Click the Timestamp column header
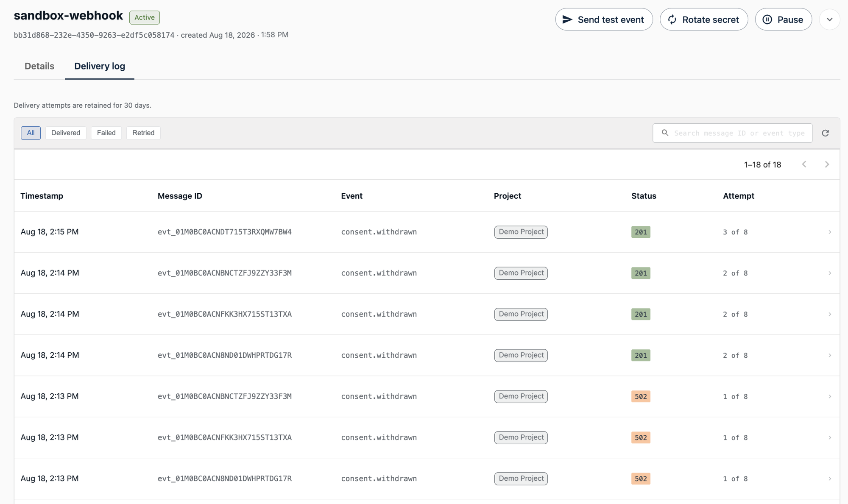This screenshot has height=504, width=848. pos(42,196)
